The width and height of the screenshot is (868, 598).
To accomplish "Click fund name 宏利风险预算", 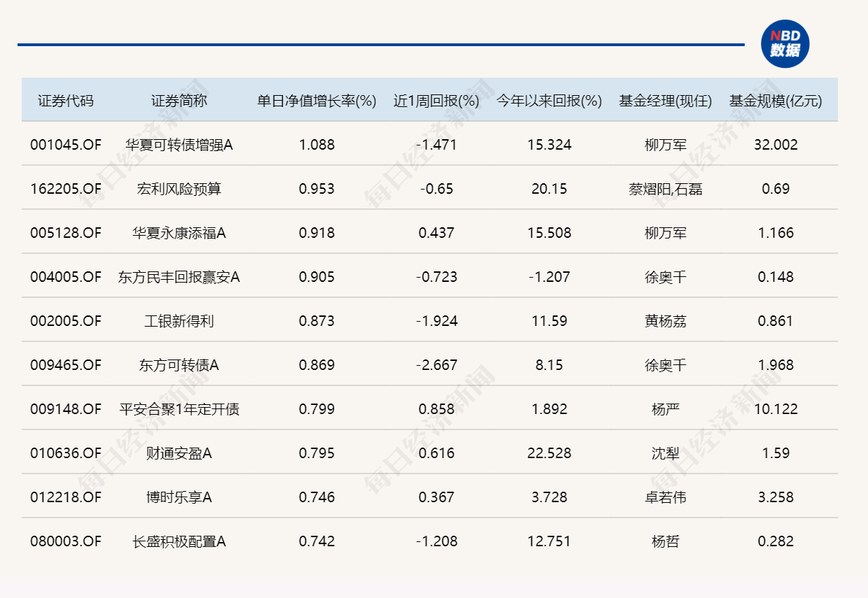I will pos(179,189).
